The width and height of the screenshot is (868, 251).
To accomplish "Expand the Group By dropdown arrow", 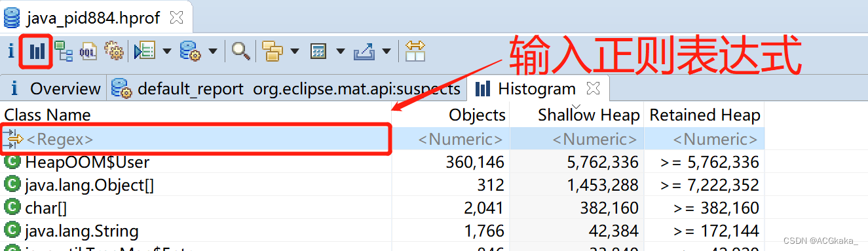I will (x=295, y=51).
